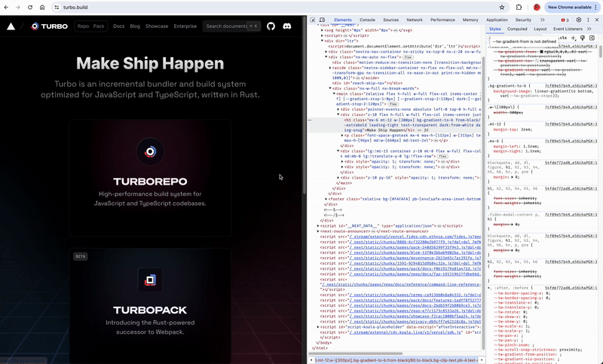The width and height of the screenshot is (603, 364).
Task: Switch to the Console tab
Action: tap(367, 19)
